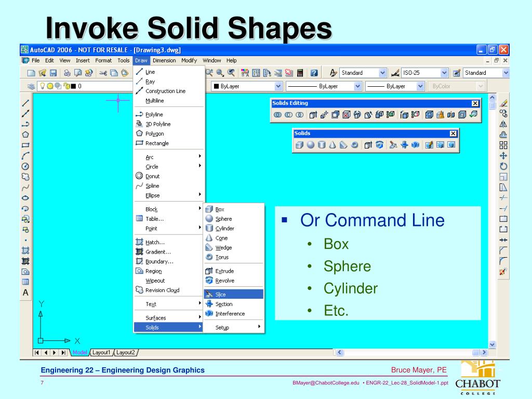
Task: Select the Line tool in left Draw toolbar
Action: (25, 103)
